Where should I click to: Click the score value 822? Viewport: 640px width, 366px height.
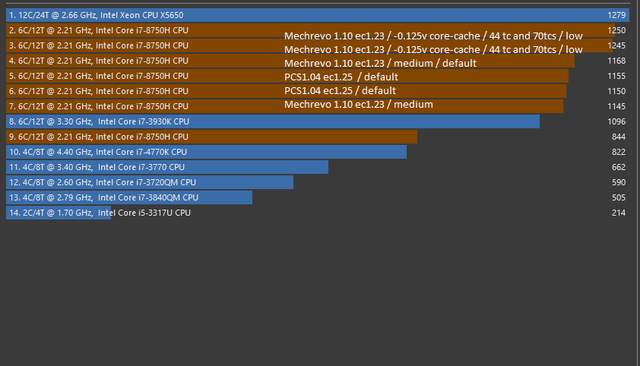point(618,152)
